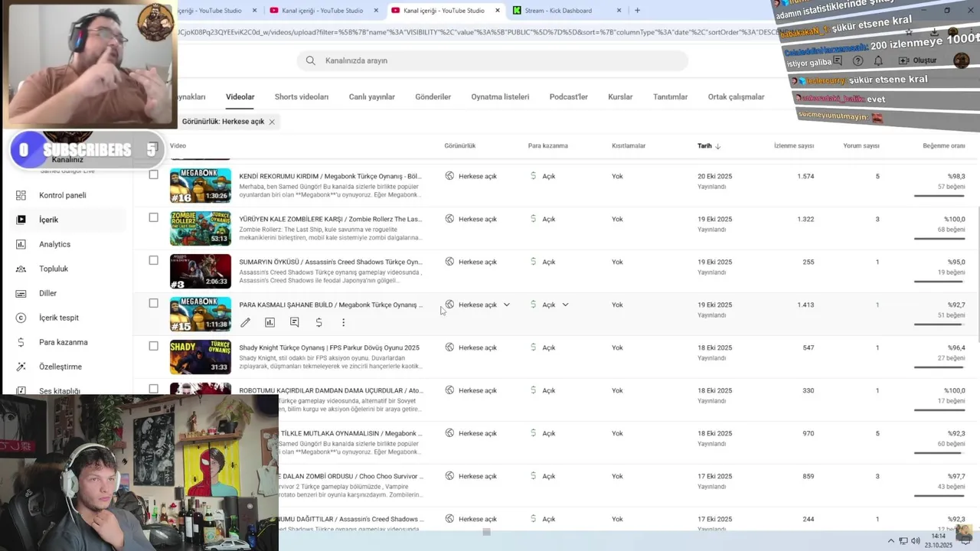Select the YÜRÜYEN KALE ZOMBİLERE KARŞI checkbox

(x=153, y=217)
